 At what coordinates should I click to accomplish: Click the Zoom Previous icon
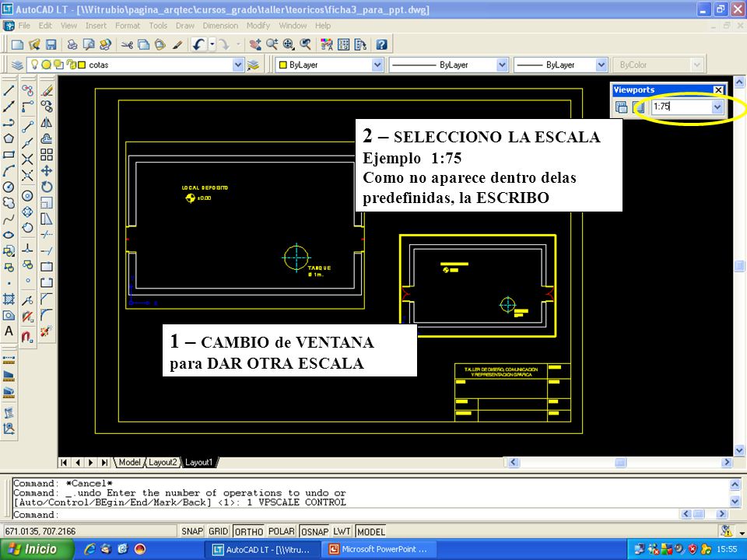[x=305, y=45]
